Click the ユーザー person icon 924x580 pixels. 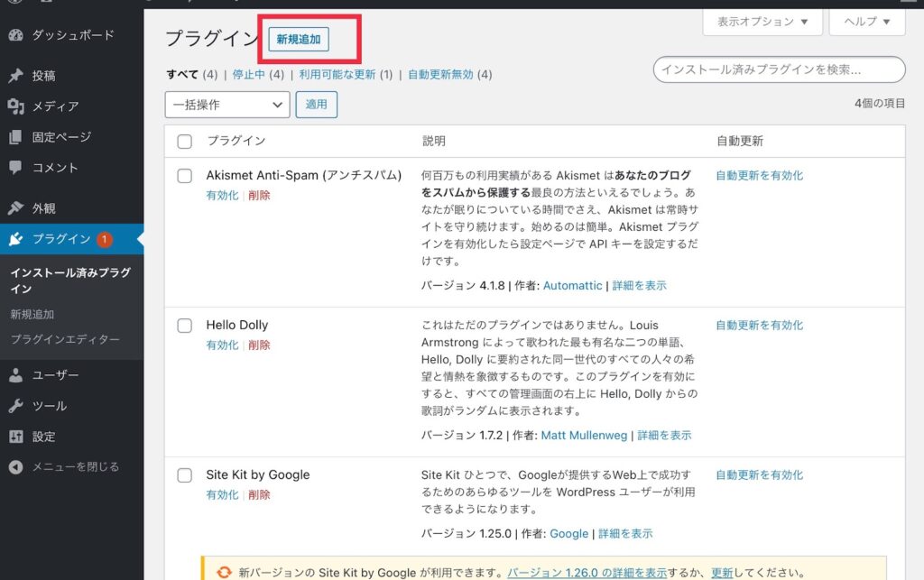click(x=15, y=375)
